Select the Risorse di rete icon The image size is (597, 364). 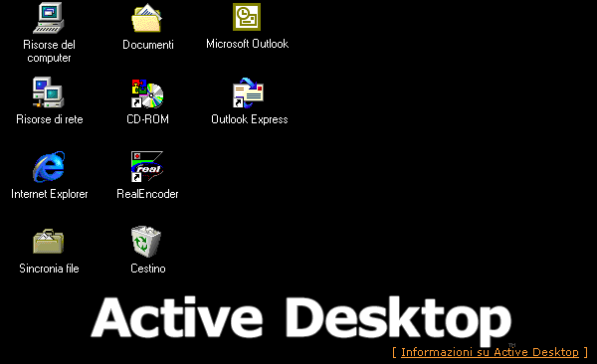[49, 92]
